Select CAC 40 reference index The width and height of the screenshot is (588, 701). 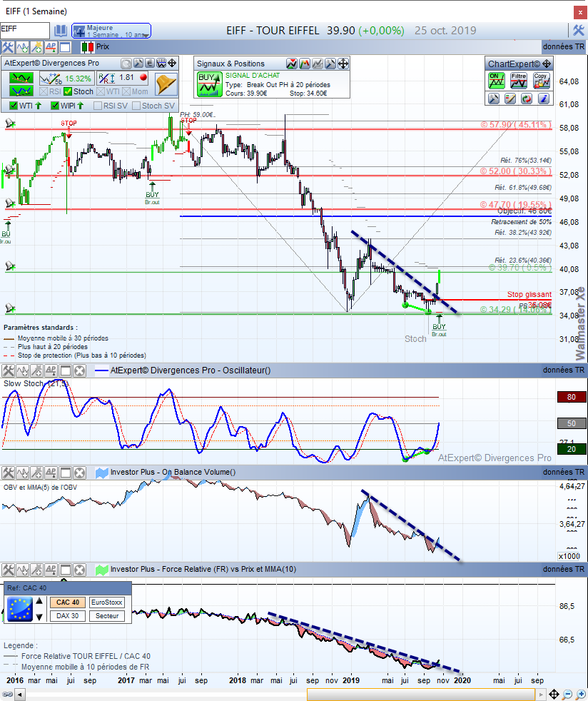click(68, 602)
